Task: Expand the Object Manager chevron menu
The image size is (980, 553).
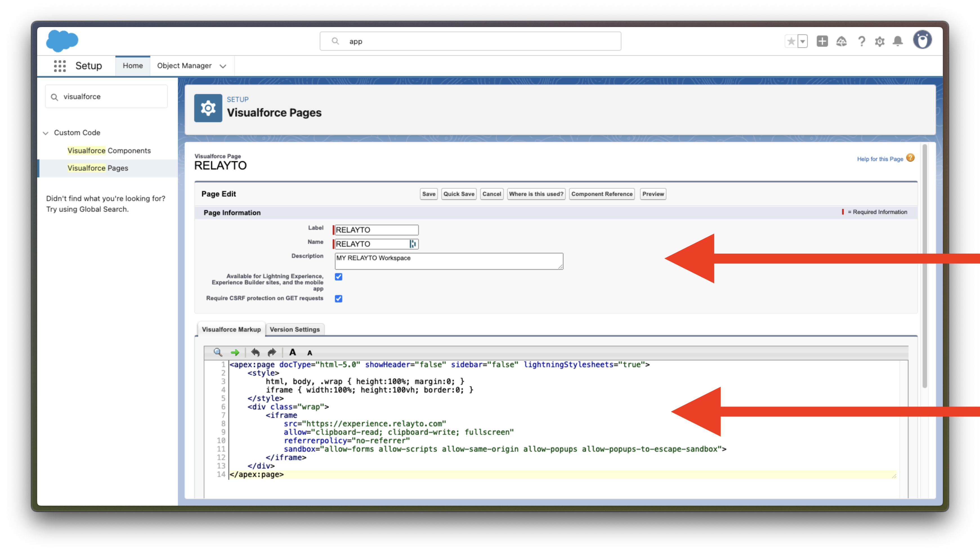Action: tap(223, 66)
